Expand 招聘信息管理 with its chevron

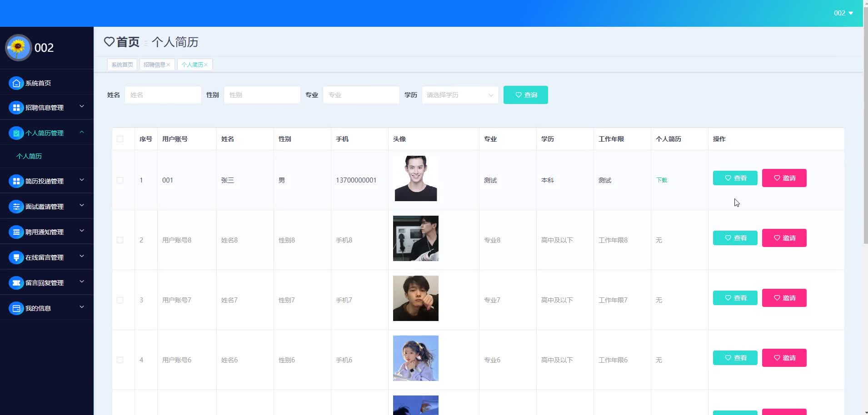tap(82, 106)
